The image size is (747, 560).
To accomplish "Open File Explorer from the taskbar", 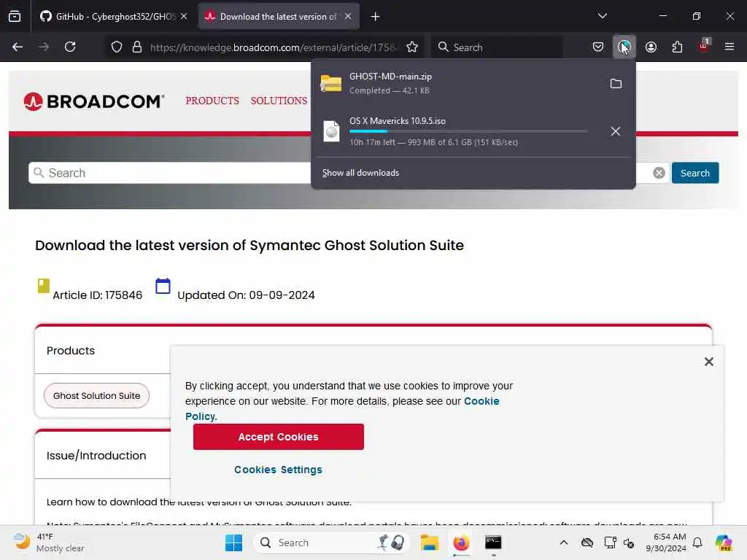I will point(429,542).
